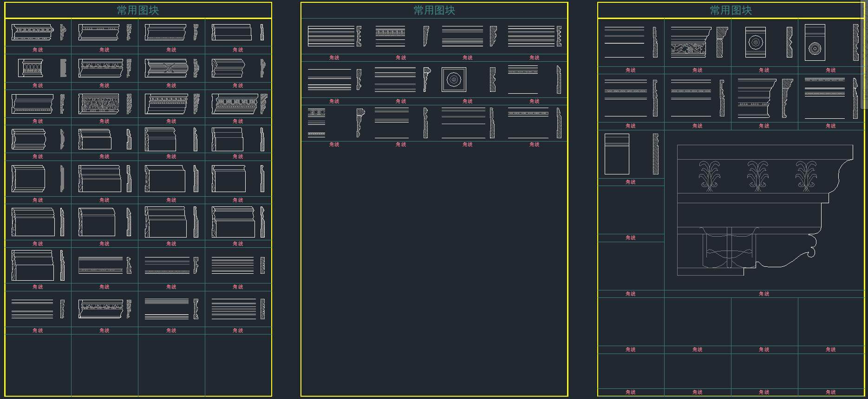Image resolution: width=868 pixels, height=399 pixels.
Task: Click the 常用图块 title of the right sheet
Action: click(x=731, y=10)
